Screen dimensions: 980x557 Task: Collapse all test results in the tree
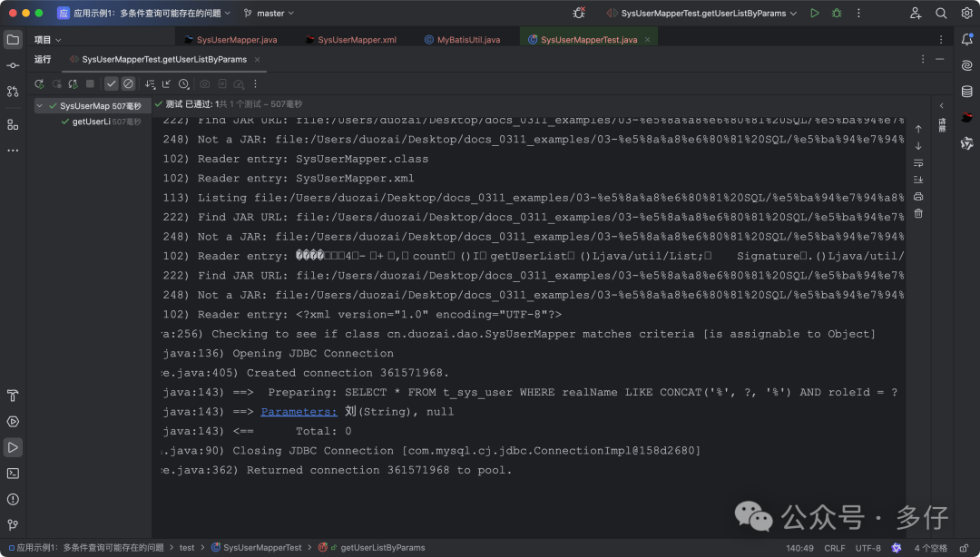point(166,83)
